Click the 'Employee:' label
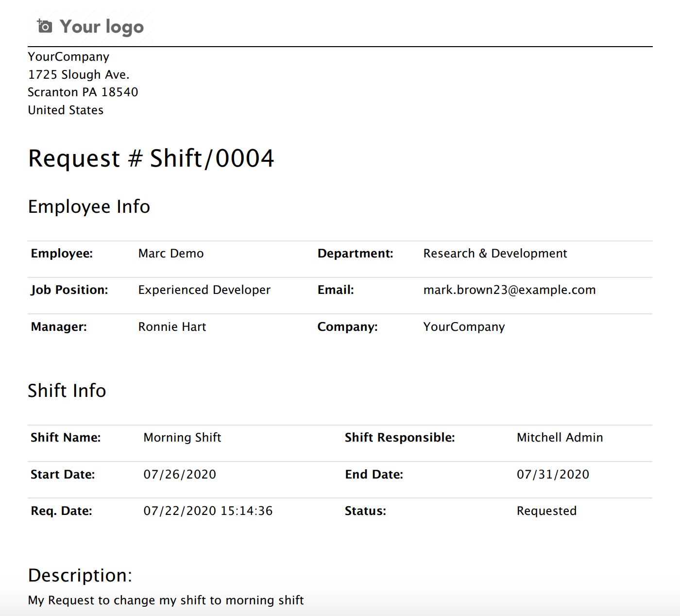 [x=62, y=254]
